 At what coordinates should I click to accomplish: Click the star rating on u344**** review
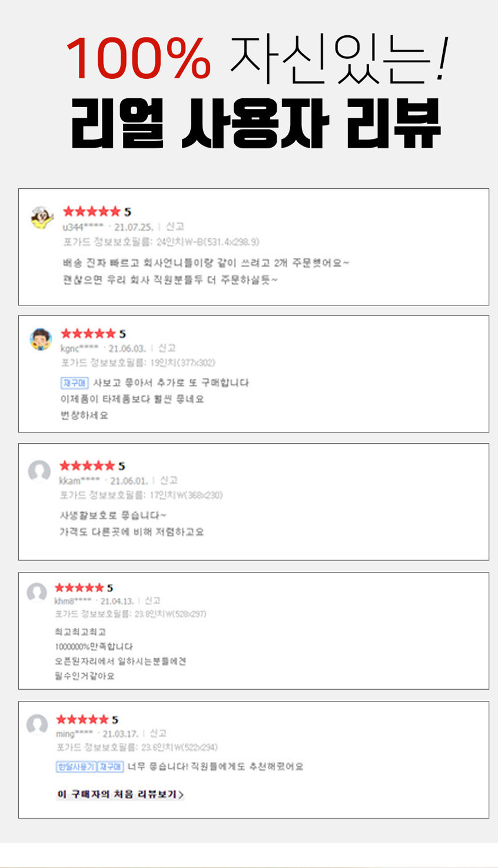coord(92,211)
